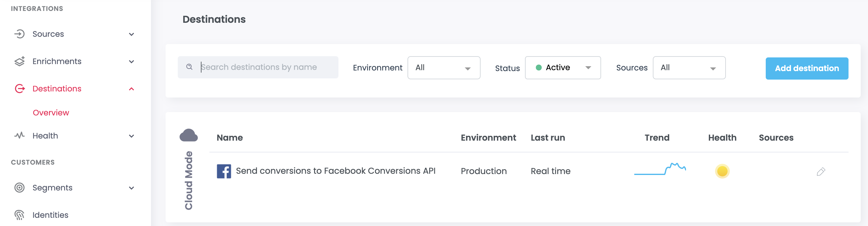868x226 pixels.
Task: Click the Sources arrow icon in sidebar
Action: click(x=19, y=34)
